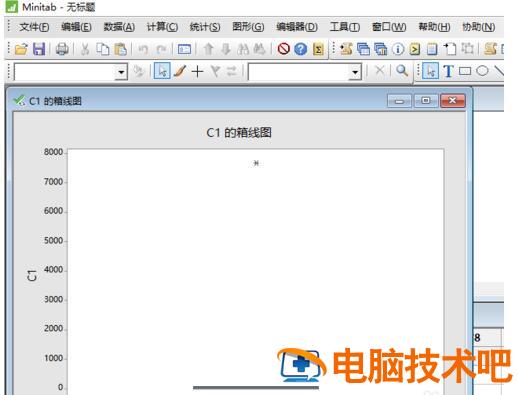Activate the brush tool
Screen dimensions: 519x395
click(x=180, y=71)
